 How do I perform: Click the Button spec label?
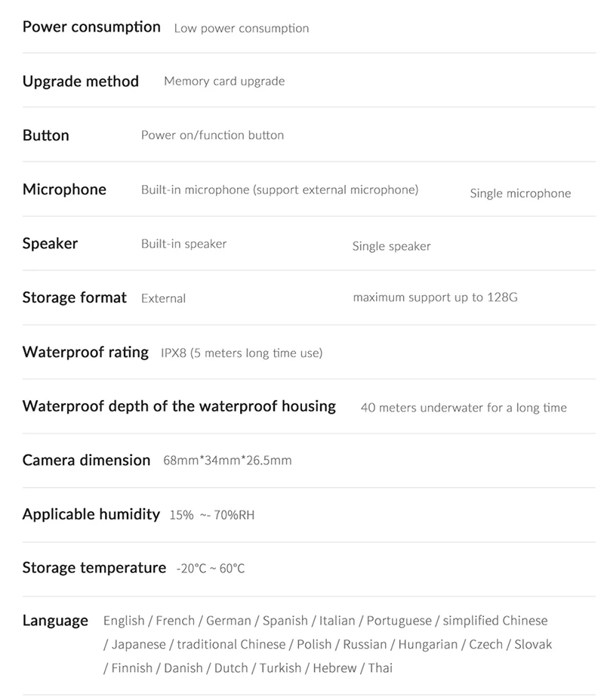[x=46, y=136]
